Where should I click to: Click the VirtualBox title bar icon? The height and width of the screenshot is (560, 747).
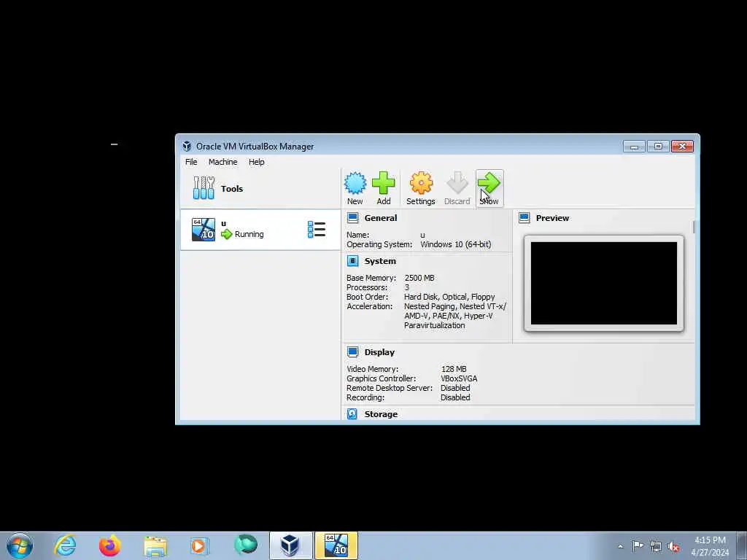pos(187,146)
